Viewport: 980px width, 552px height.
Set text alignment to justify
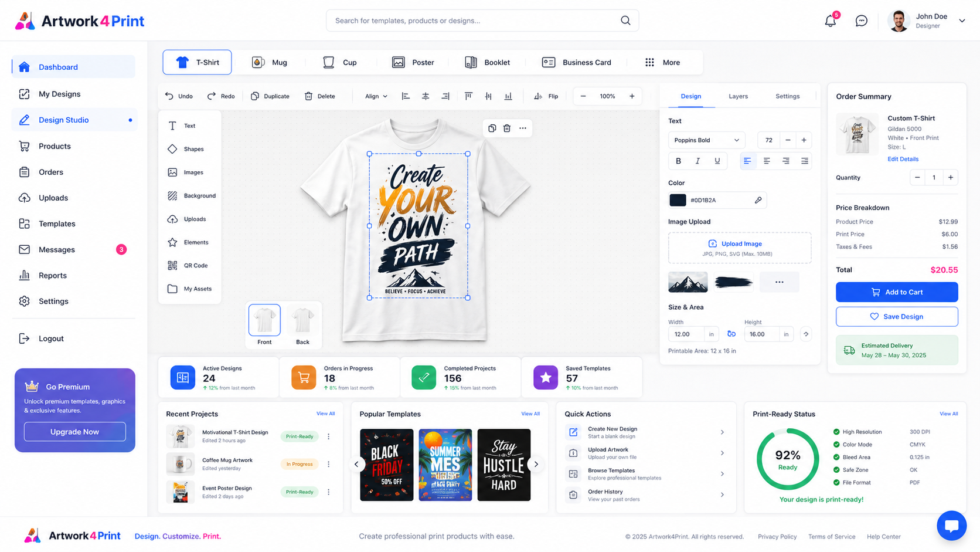pos(805,161)
